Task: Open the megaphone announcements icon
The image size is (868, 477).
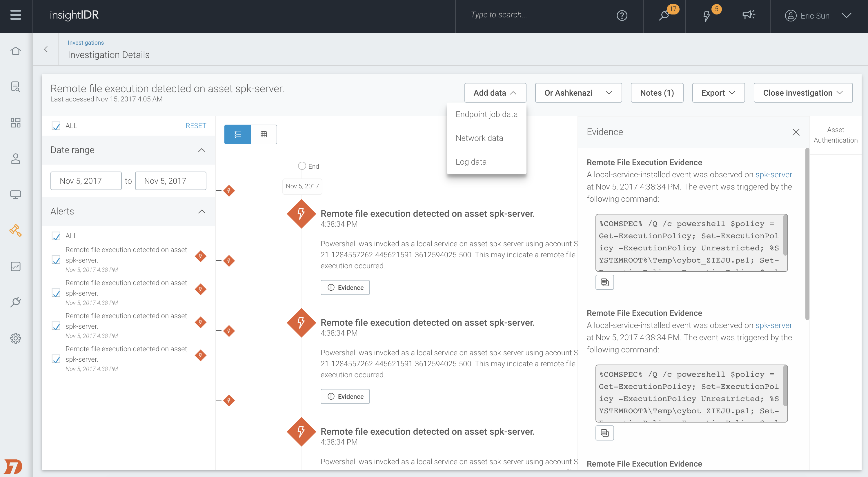Action: click(748, 15)
